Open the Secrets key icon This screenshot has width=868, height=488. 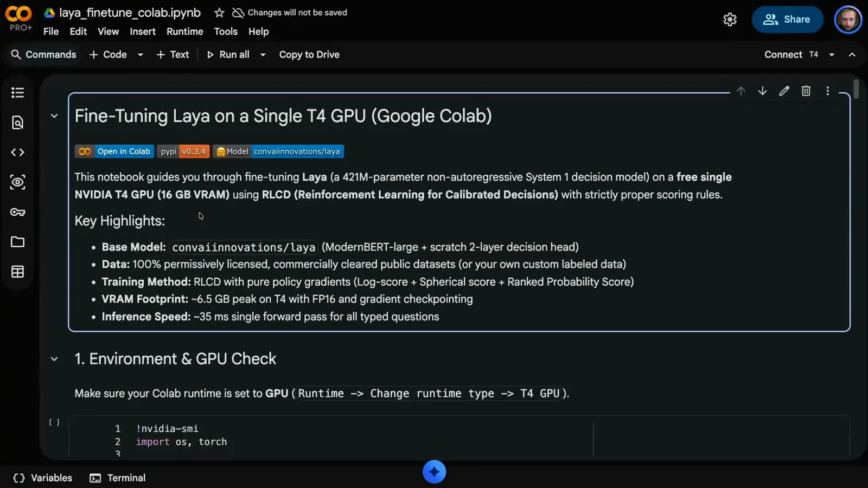click(x=17, y=212)
